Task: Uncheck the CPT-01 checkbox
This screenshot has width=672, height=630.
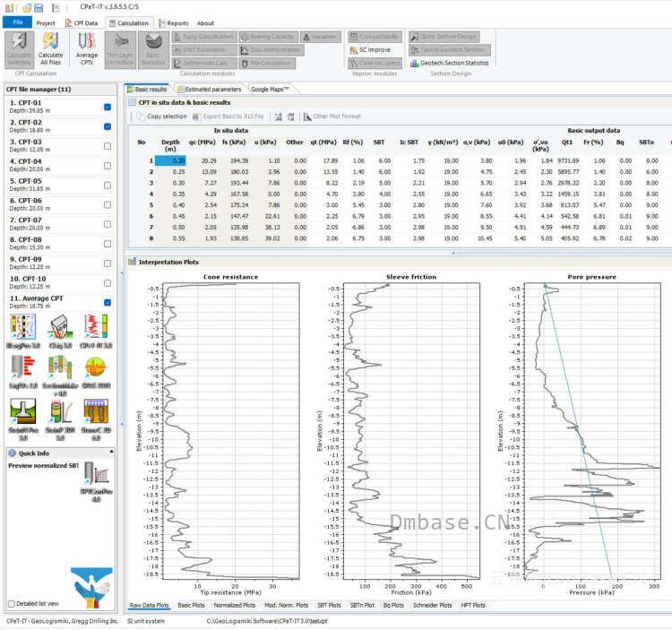Action: (108, 107)
